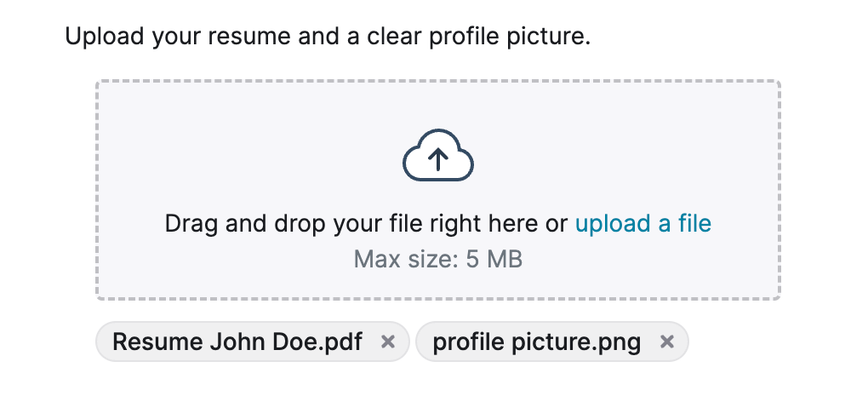Image resolution: width=868 pixels, height=419 pixels.
Task: Click the 'Resume John Doe.pdf' filename text
Action: pos(237,342)
